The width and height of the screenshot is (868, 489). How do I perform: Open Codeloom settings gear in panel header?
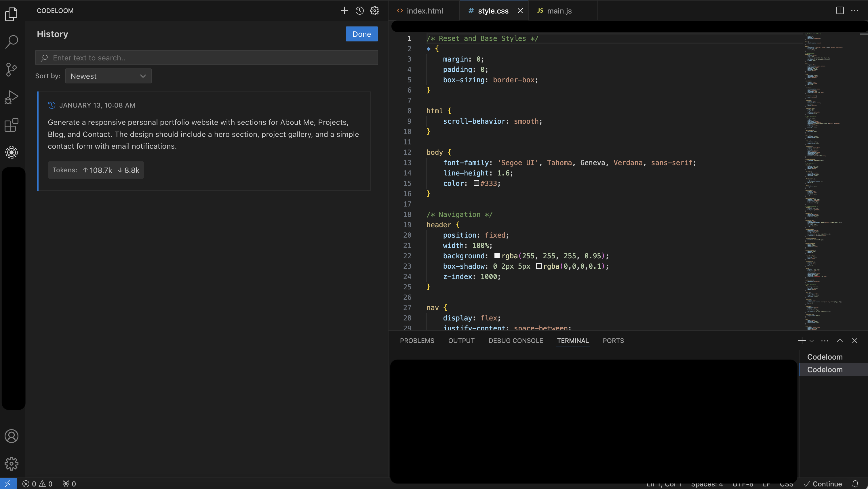(x=375, y=11)
